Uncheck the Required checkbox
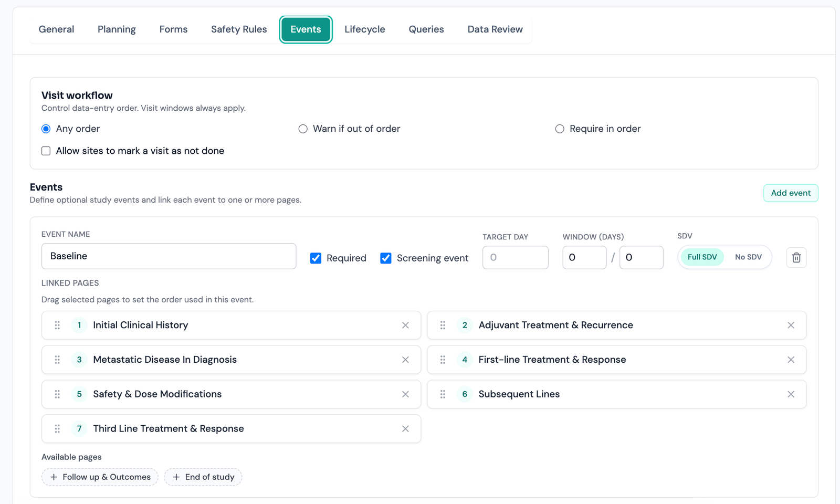 tap(316, 258)
